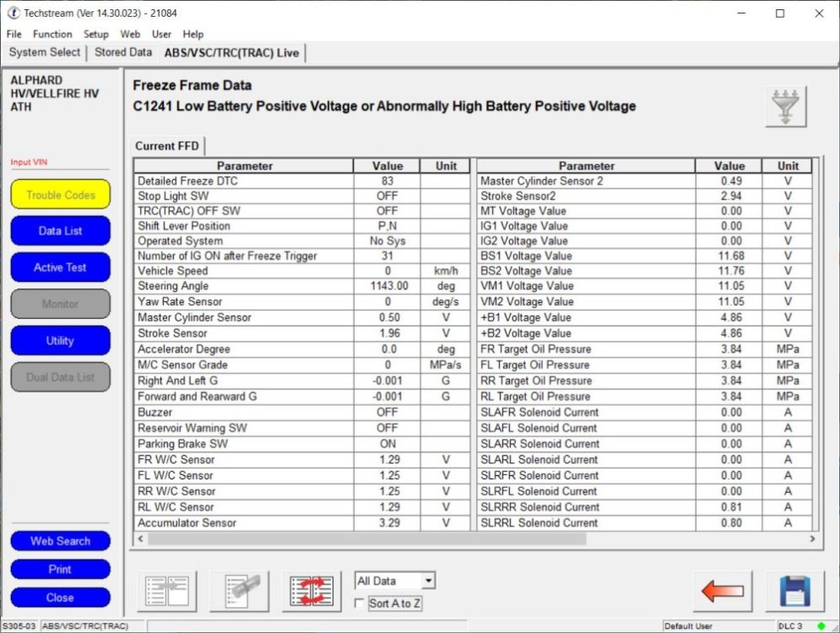Image resolution: width=840 pixels, height=633 pixels.
Task: Click the BS2 Voltage value 11.76
Action: click(731, 271)
